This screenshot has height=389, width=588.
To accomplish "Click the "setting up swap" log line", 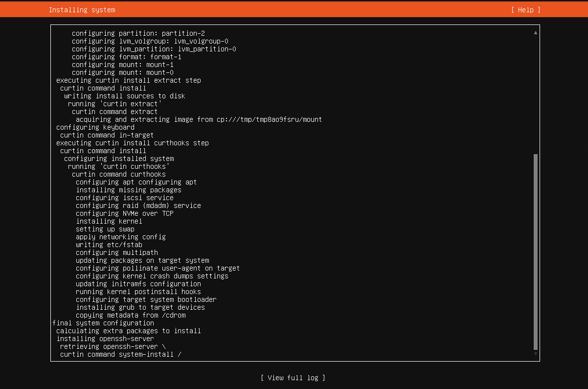I will click(x=105, y=229).
